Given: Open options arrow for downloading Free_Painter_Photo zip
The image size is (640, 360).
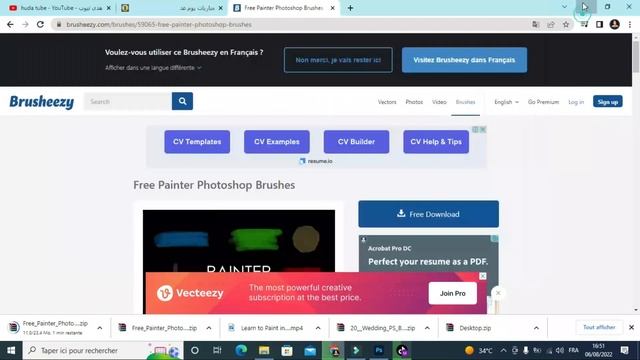Looking at the screenshot, I should [x=100, y=328].
